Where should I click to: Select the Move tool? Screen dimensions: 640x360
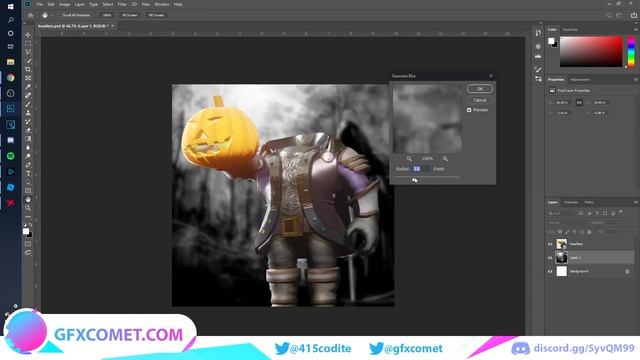(28, 35)
